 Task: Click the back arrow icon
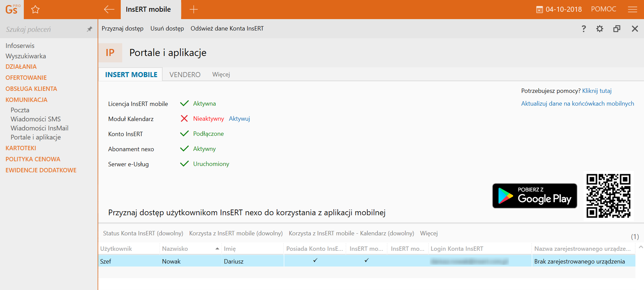[x=109, y=9]
